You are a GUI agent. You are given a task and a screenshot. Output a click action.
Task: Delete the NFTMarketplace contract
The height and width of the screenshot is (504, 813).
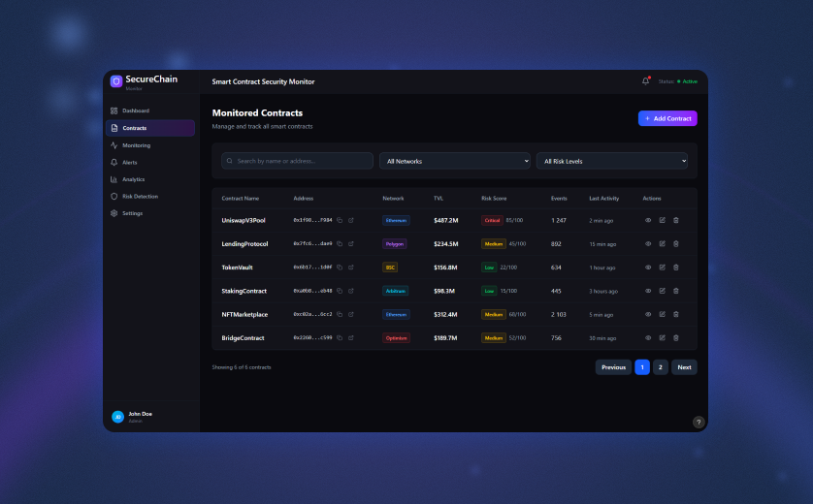676,314
